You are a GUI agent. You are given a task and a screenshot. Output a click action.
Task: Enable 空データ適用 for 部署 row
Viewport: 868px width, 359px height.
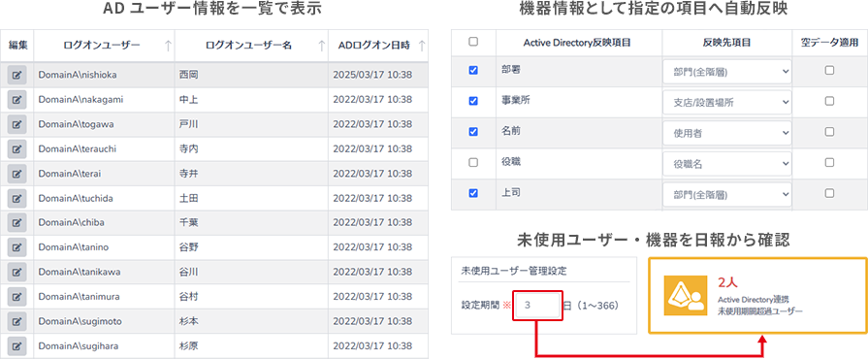coord(829,71)
